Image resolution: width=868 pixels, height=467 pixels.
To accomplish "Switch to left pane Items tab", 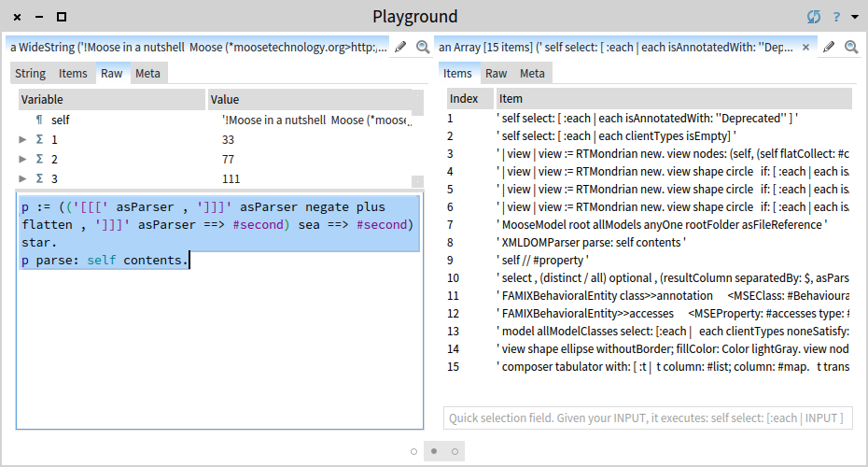I will (x=73, y=73).
